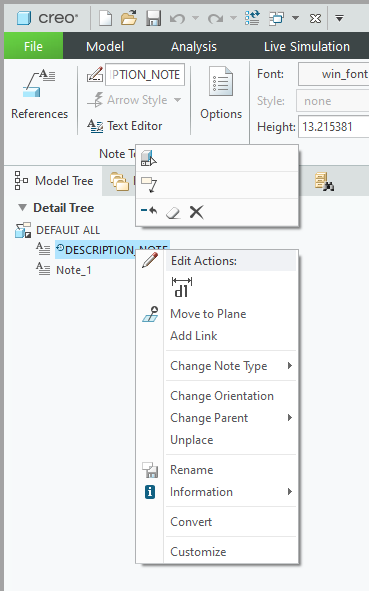
Task: Save using the floppy disk icon
Action: tap(153, 18)
